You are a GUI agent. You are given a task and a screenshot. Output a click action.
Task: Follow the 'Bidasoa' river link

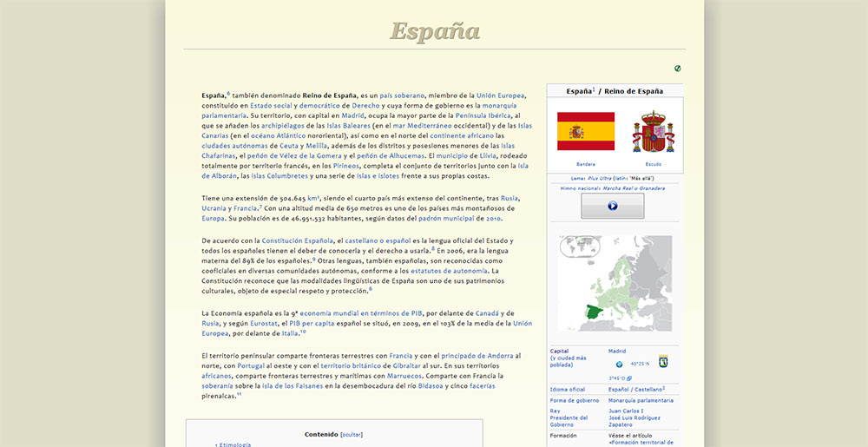click(x=431, y=386)
